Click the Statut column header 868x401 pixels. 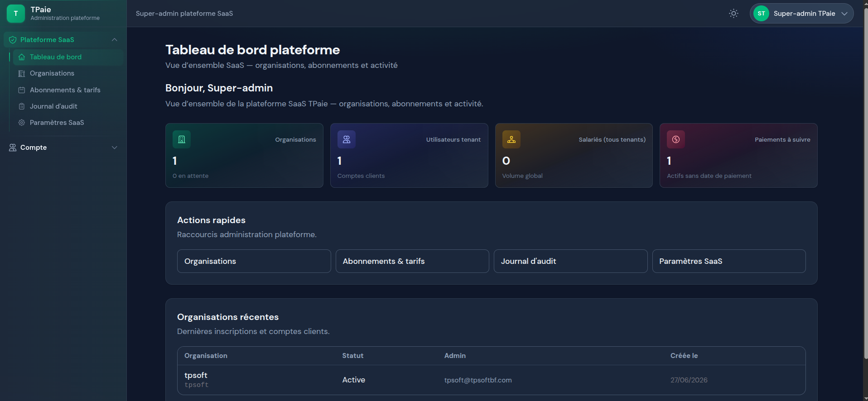[x=353, y=356]
